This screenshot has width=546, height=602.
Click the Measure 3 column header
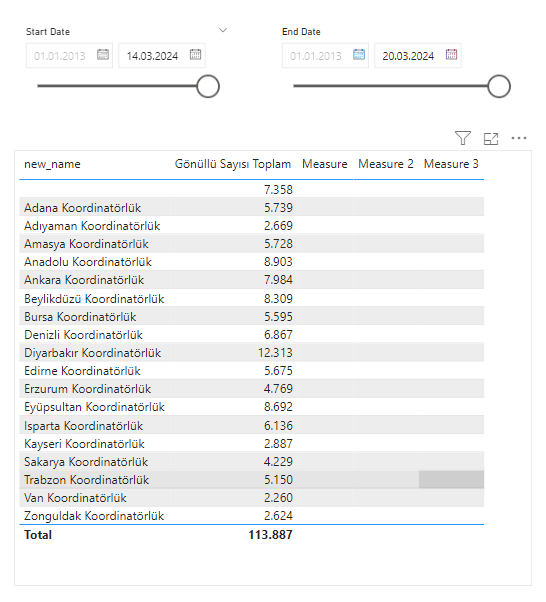451,164
